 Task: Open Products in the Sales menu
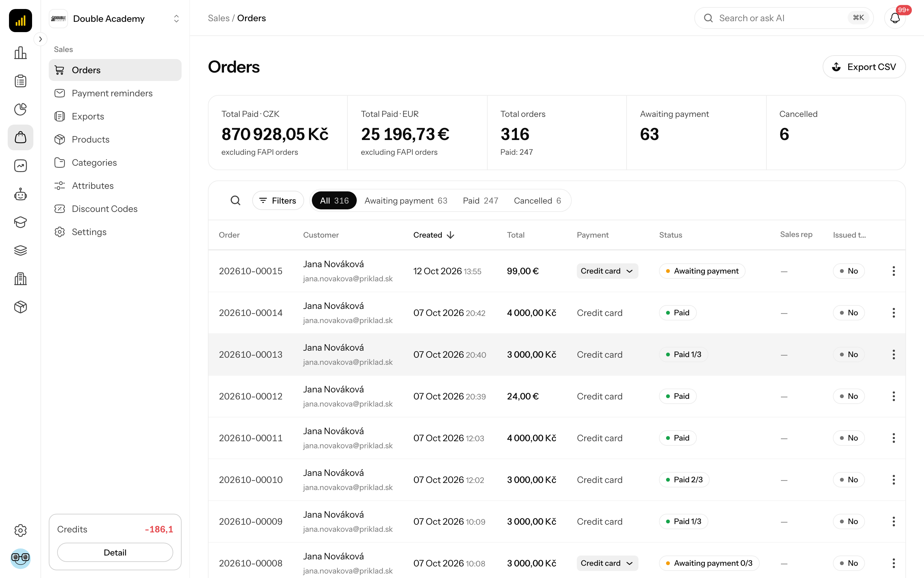pyautogui.click(x=115, y=140)
